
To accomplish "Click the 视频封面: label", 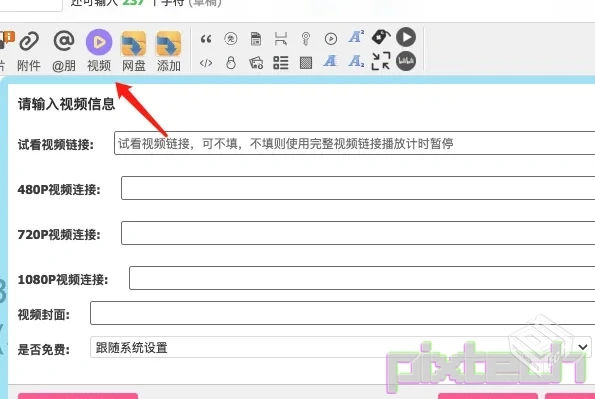I will [44, 315].
